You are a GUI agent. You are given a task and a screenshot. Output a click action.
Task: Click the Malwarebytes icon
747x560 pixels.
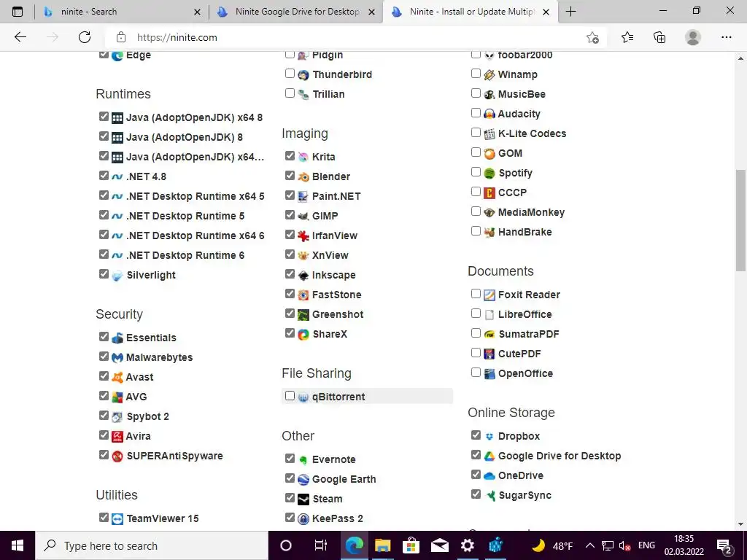[x=117, y=357]
